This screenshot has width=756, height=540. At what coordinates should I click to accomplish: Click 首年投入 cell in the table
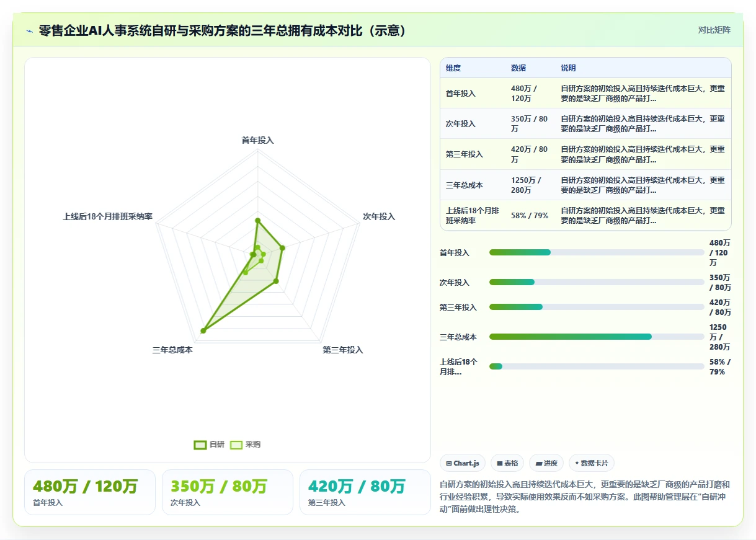click(x=473, y=94)
